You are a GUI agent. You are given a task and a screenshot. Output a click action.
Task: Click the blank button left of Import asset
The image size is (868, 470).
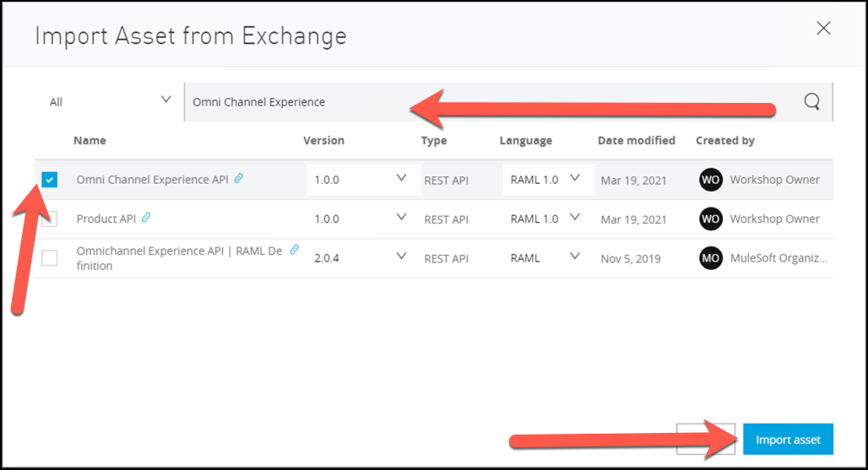coord(706,440)
